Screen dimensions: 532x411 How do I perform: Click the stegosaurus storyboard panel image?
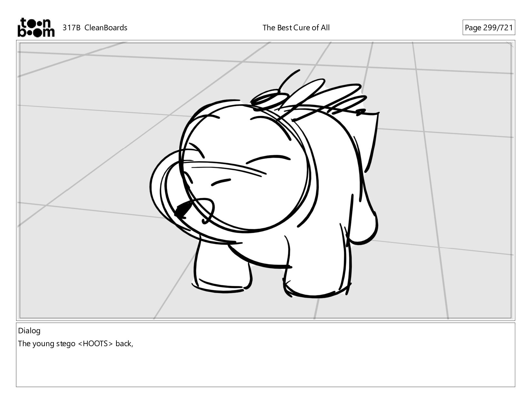[265, 180]
